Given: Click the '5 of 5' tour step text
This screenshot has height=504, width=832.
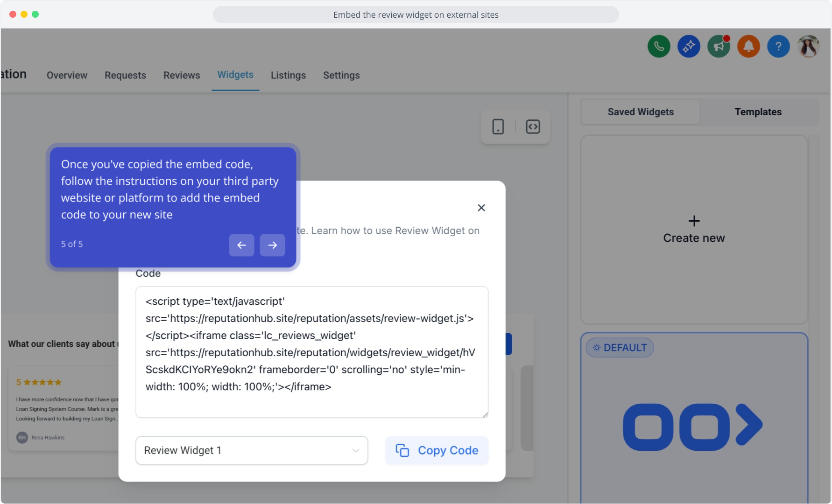Looking at the screenshot, I should 72,244.
